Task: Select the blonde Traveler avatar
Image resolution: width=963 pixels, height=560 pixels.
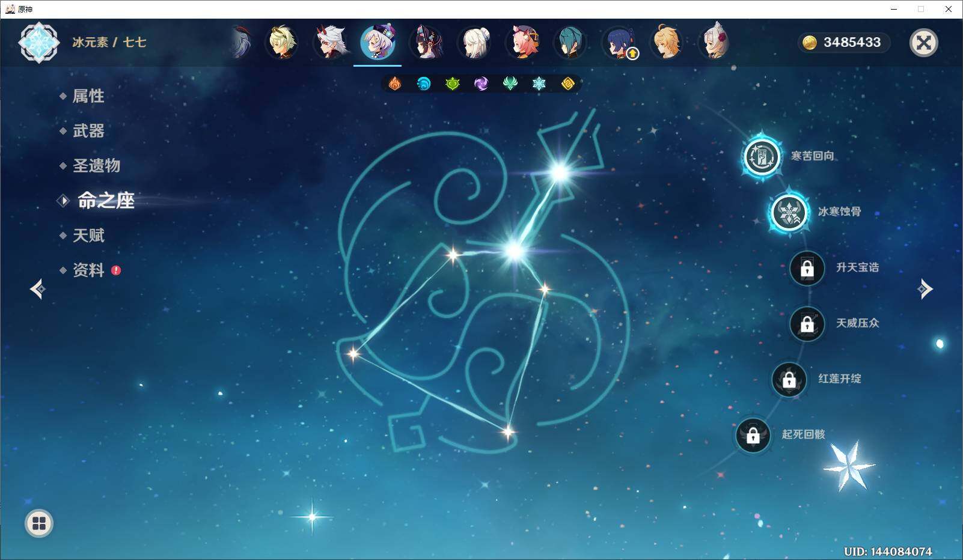Action: [667, 43]
